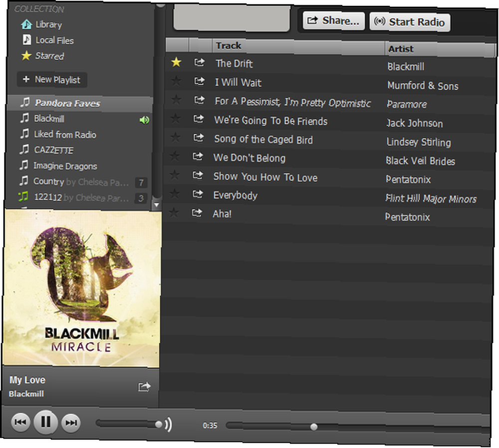Click the green 122112 playlist icon

tap(23, 197)
